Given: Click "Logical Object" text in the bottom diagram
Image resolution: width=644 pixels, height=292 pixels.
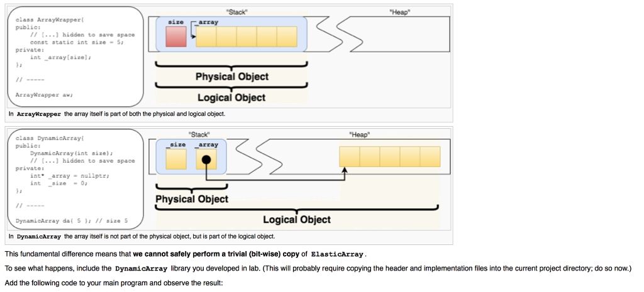Looking at the screenshot, I should (x=296, y=219).
